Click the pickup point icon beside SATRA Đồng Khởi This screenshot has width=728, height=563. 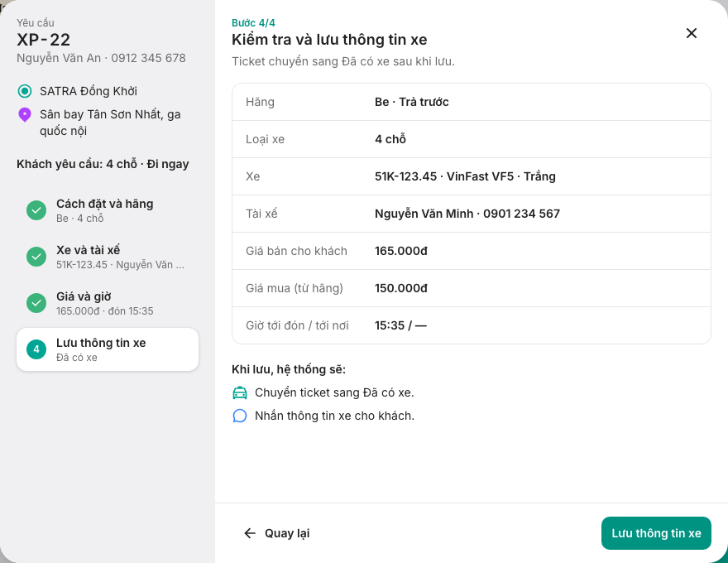click(25, 91)
